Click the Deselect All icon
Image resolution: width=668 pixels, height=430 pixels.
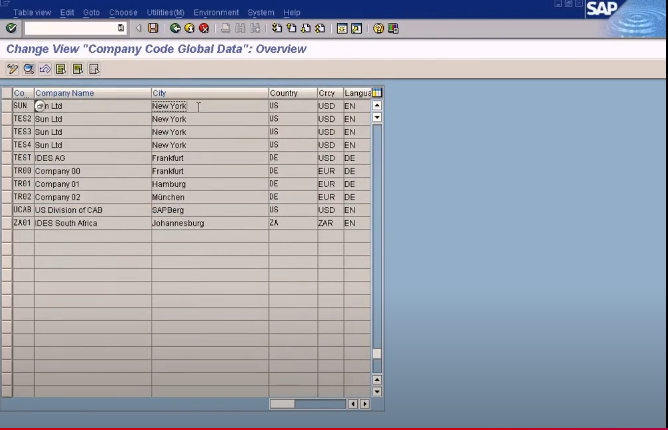[x=94, y=69]
